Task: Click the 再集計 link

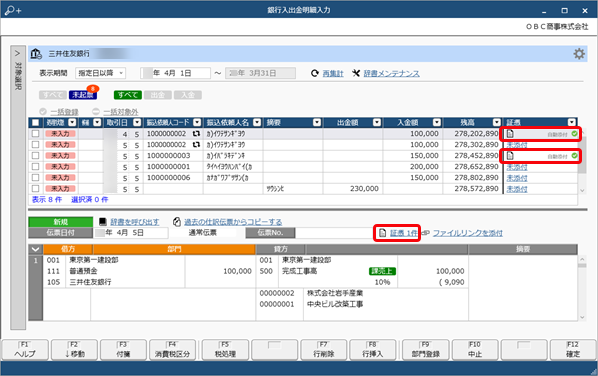Action: [x=333, y=74]
